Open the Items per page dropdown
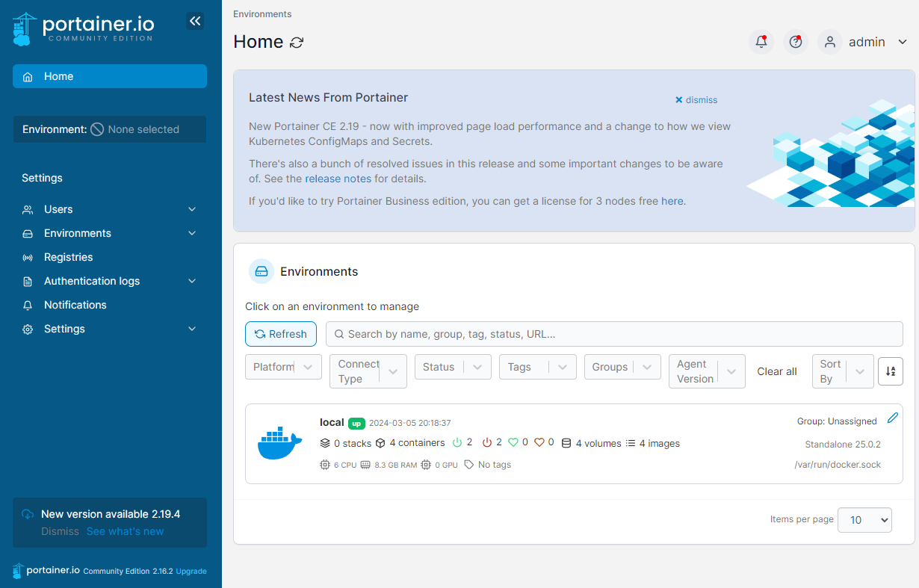The width and height of the screenshot is (919, 588). click(x=864, y=520)
